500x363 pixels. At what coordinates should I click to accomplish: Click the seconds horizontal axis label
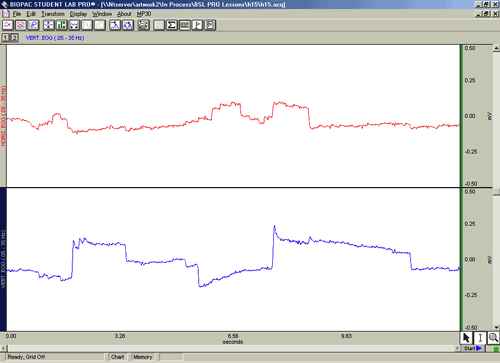(233, 342)
